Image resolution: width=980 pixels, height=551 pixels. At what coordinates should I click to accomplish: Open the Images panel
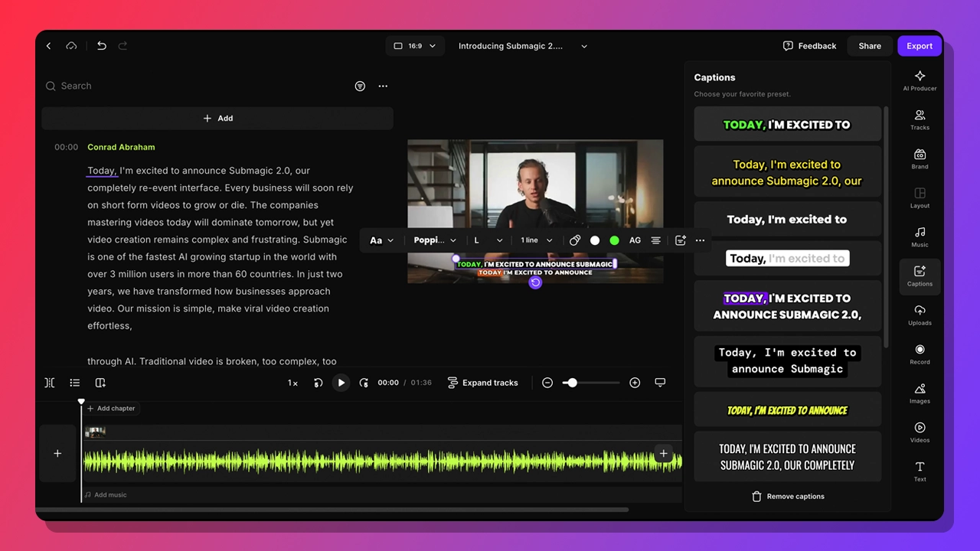pyautogui.click(x=920, y=393)
